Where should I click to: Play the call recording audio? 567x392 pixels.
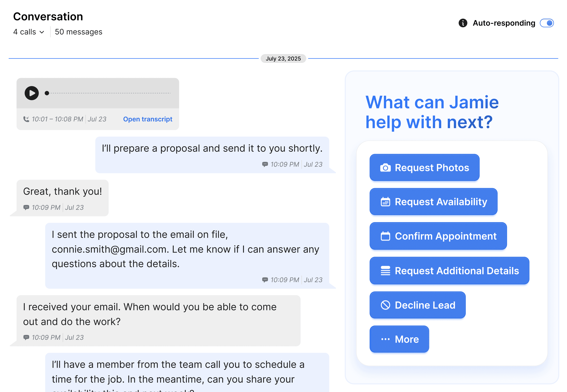(x=32, y=93)
